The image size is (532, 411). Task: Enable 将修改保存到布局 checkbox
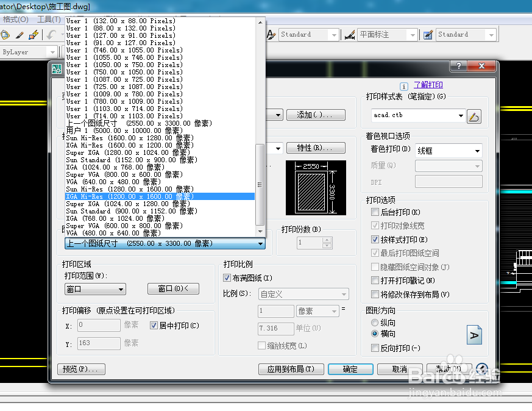375,294
